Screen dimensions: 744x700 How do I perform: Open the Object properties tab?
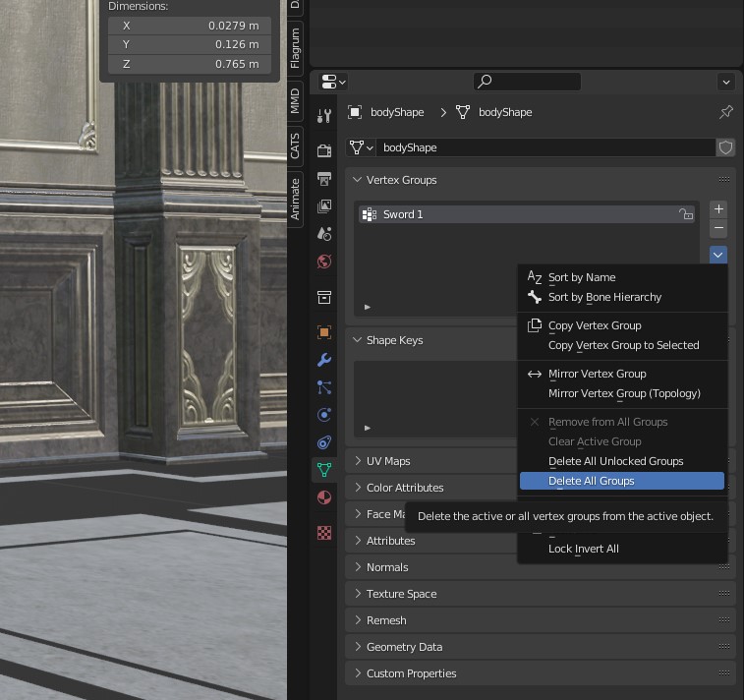[324, 332]
